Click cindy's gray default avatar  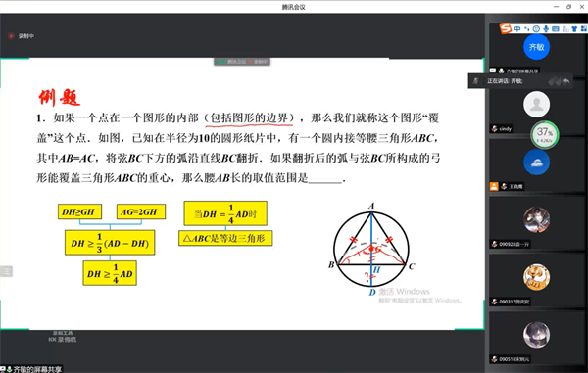(536, 105)
